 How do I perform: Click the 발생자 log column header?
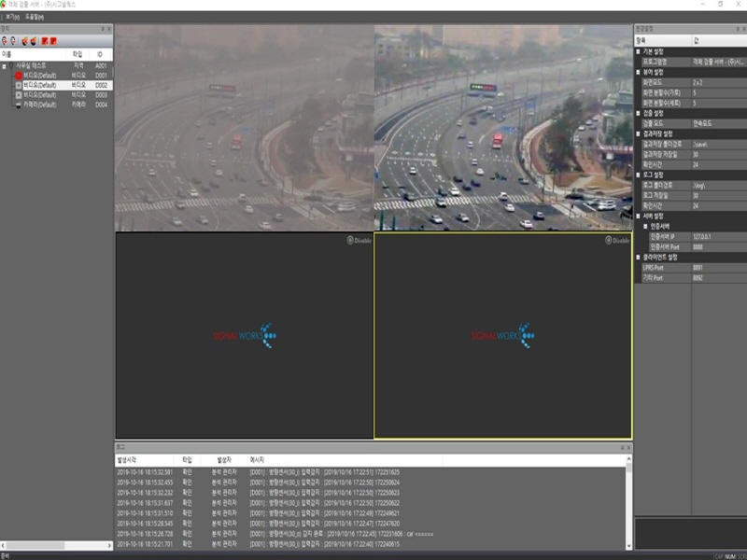coord(224,460)
